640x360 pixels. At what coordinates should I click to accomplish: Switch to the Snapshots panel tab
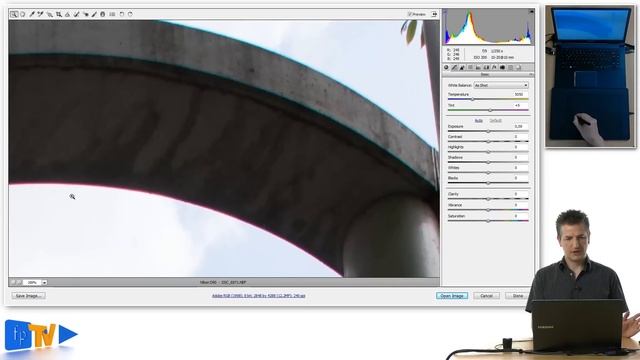pyautogui.click(x=518, y=67)
